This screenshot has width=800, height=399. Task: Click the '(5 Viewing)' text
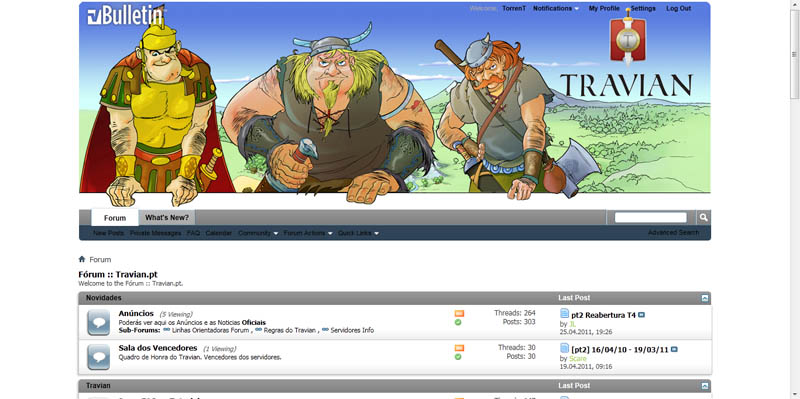(176, 314)
